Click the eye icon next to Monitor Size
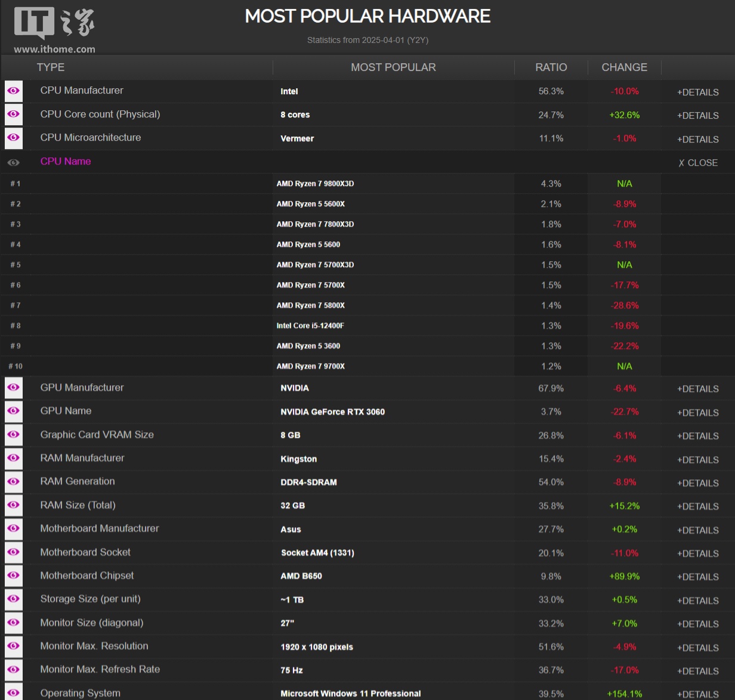735x700 pixels. pyautogui.click(x=13, y=622)
